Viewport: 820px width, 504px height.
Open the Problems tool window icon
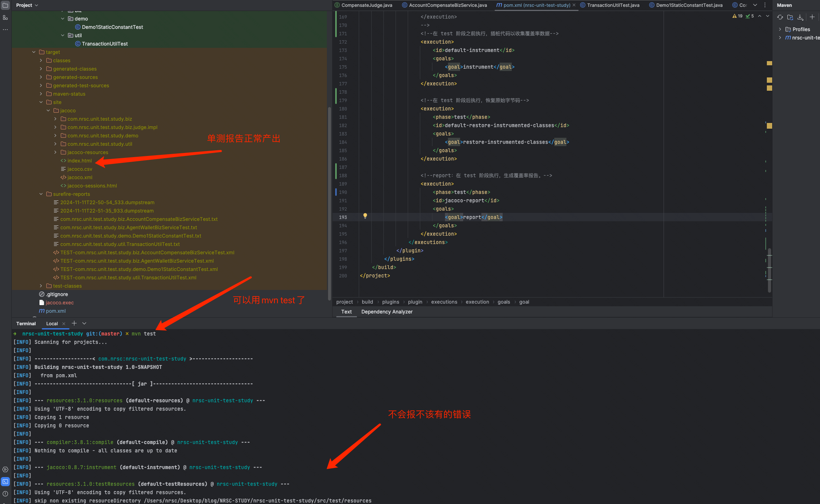click(x=5, y=494)
